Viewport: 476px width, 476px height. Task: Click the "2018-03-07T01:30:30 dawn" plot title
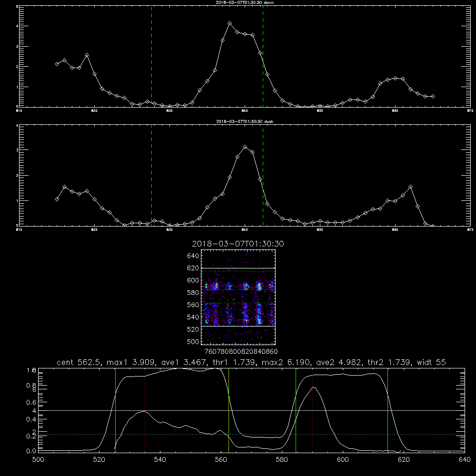tap(245, 2)
